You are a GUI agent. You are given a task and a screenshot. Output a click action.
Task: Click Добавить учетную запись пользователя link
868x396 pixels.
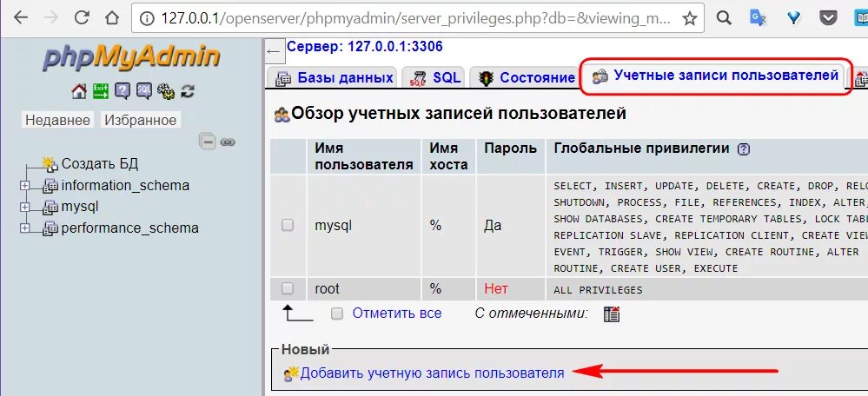(432, 373)
